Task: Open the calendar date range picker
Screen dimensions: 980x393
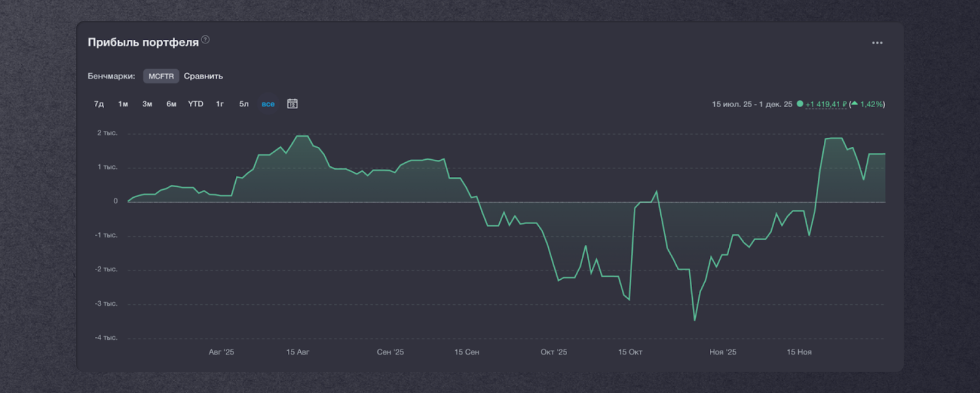Action: coord(292,104)
